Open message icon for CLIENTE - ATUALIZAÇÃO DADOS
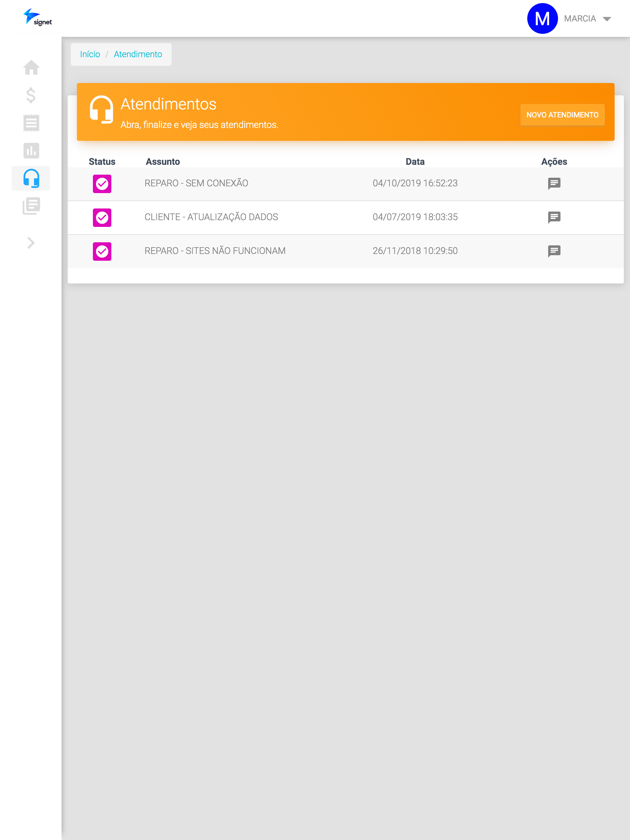Image resolution: width=630 pixels, height=840 pixels. coord(554,217)
